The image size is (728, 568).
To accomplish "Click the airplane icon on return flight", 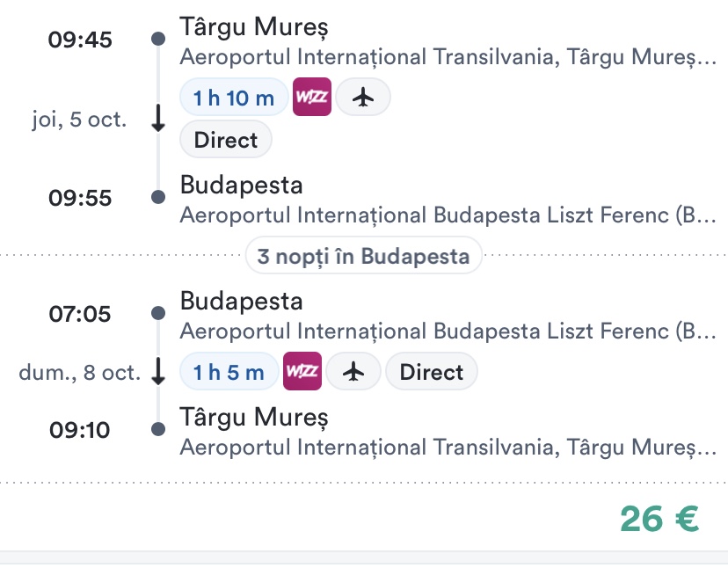I will [354, 372].
